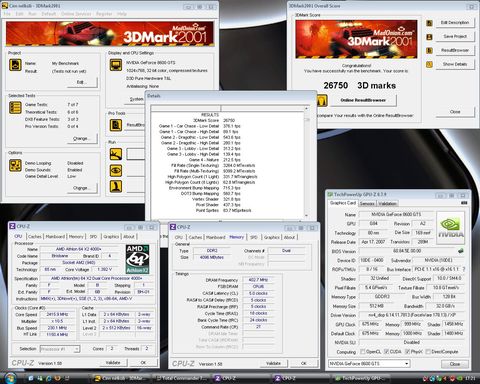Click the AMD Athlon 64 X2 logo in CPU-Z
Viewport: 480px width, 384px height.
137,259
